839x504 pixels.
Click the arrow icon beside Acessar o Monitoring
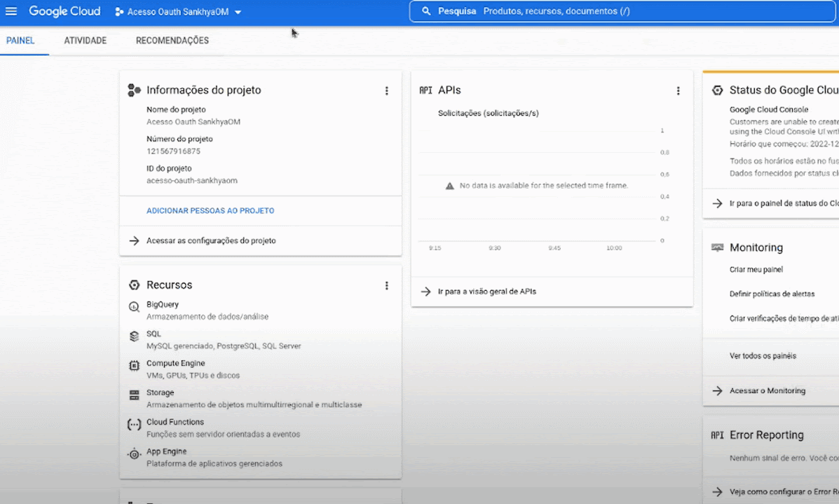(717, 391)
